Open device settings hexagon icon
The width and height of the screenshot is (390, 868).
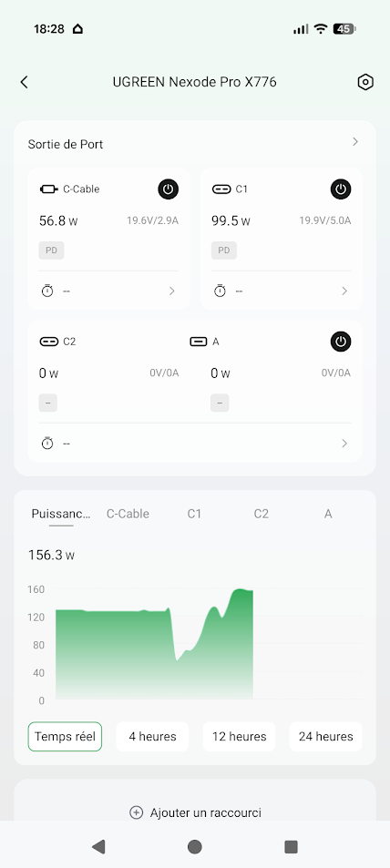365,82
